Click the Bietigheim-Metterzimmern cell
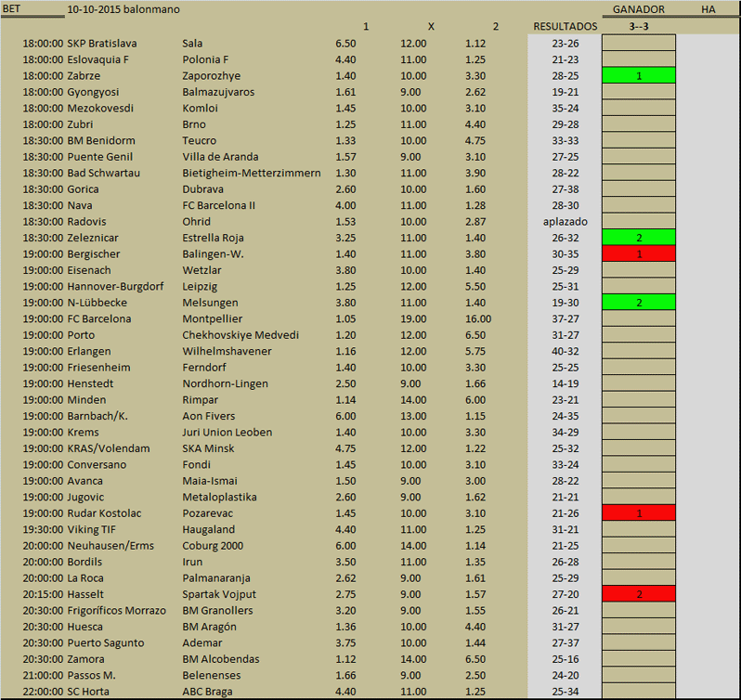 [252, 173]
